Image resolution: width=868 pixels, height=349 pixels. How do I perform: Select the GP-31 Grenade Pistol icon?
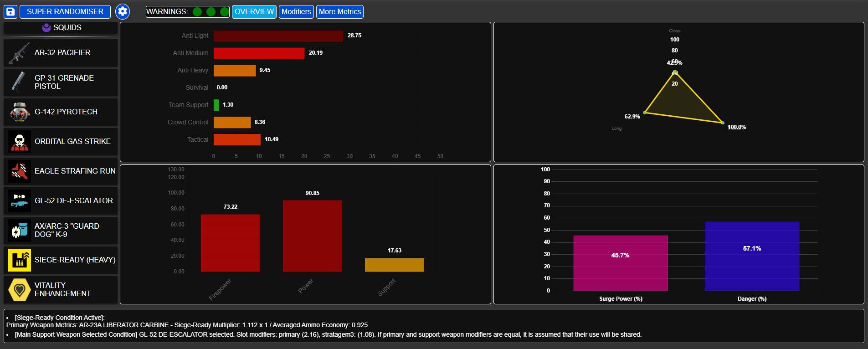(19, 82)
